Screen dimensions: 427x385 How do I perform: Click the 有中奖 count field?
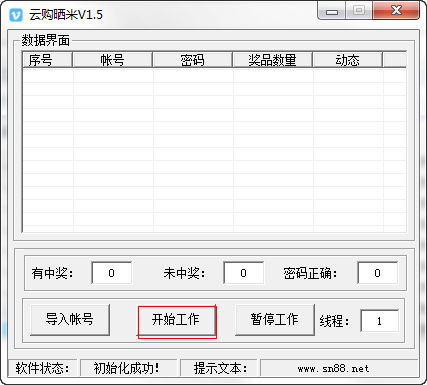pos(112,273)
